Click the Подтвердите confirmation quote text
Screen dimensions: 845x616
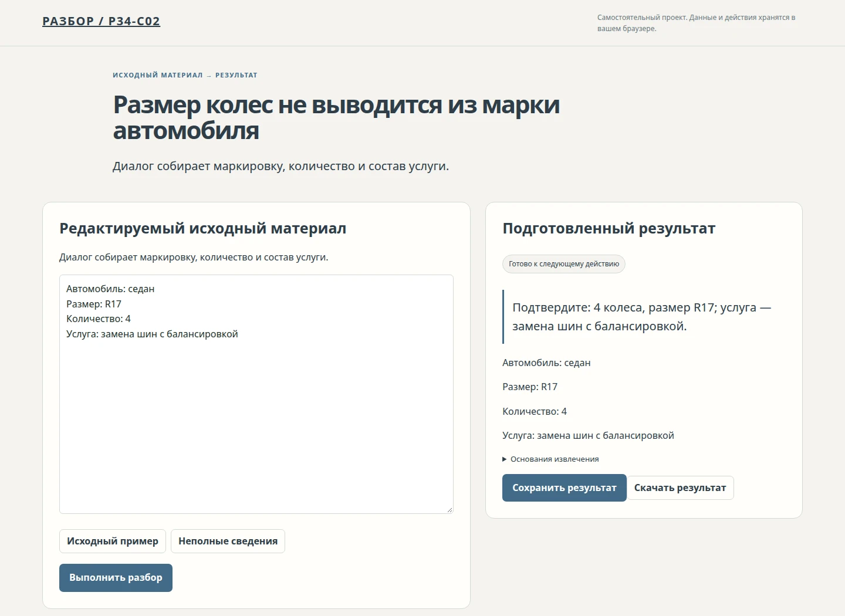click(641, 317)
